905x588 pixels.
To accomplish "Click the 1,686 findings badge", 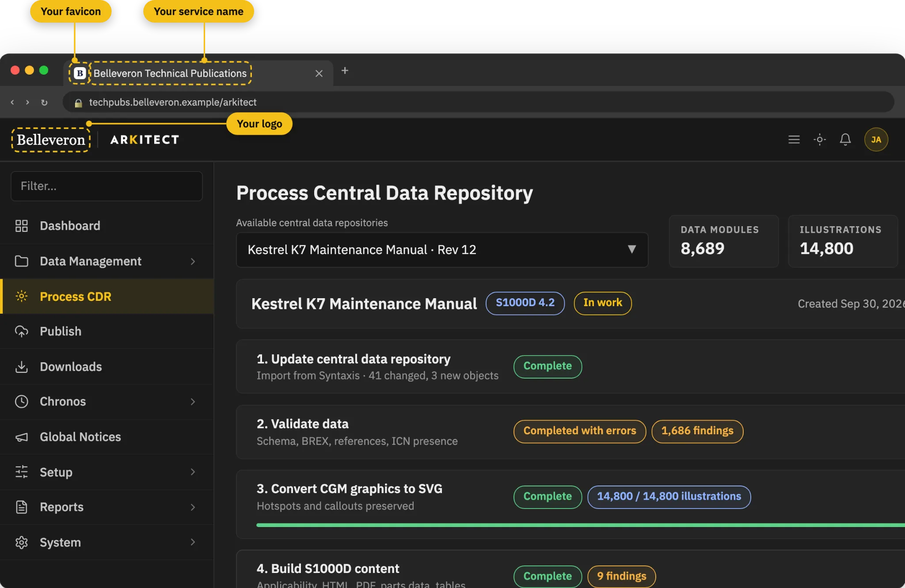I will 697,431.
